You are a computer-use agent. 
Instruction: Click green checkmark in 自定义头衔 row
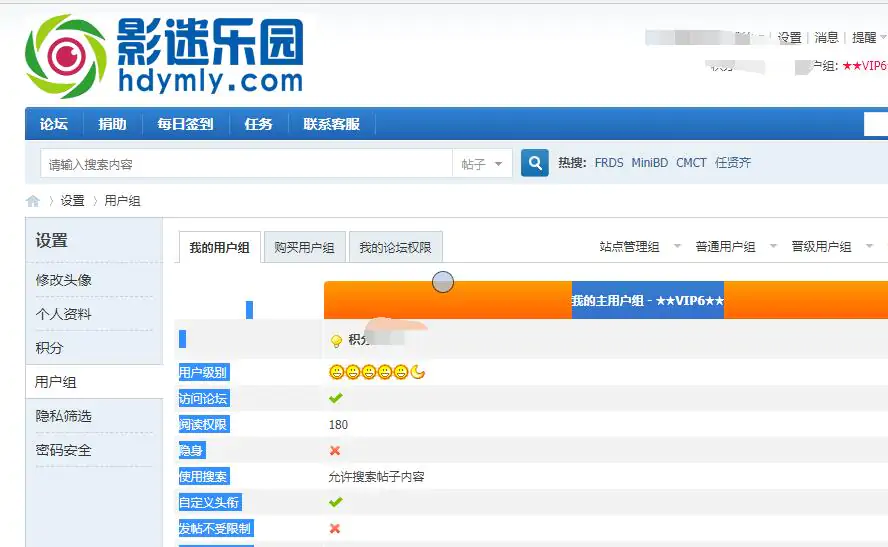pos(336,502)
